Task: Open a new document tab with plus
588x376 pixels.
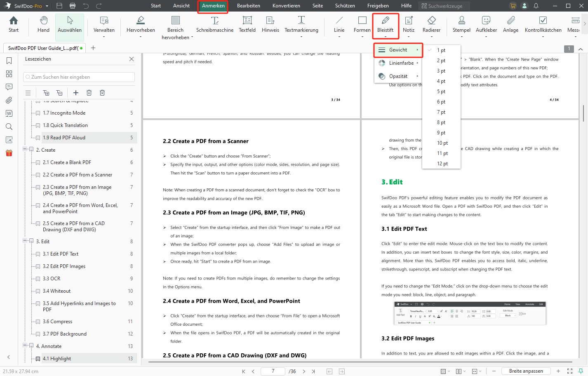Action: 93,48
